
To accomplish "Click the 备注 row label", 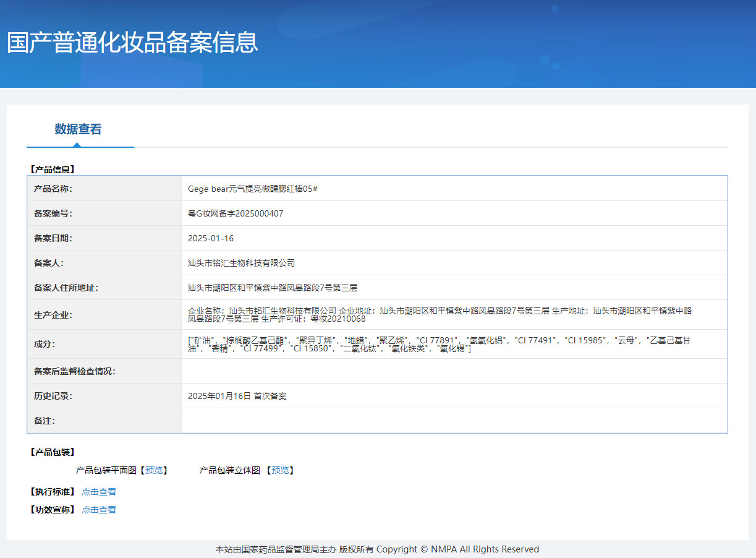I will coord(45,421).
